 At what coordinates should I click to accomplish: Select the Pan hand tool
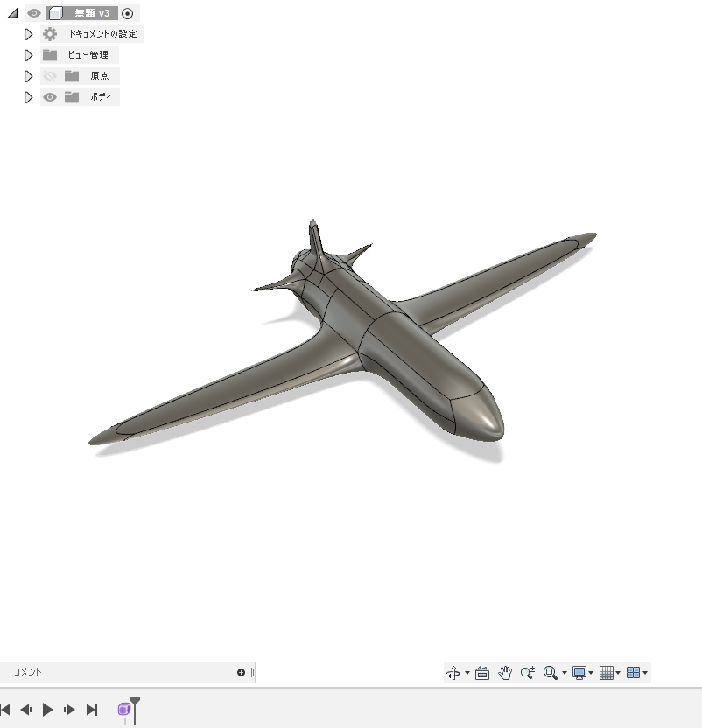click(x=505, y=673)
